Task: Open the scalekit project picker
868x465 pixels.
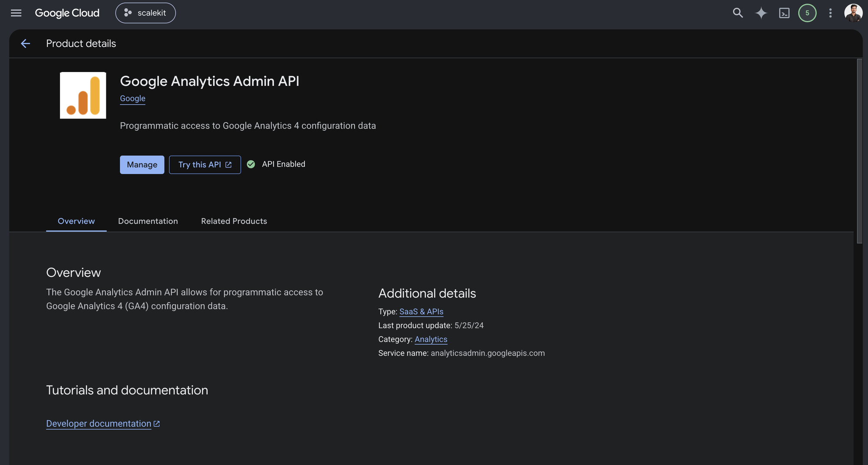Action: click(x=145, y=13)
